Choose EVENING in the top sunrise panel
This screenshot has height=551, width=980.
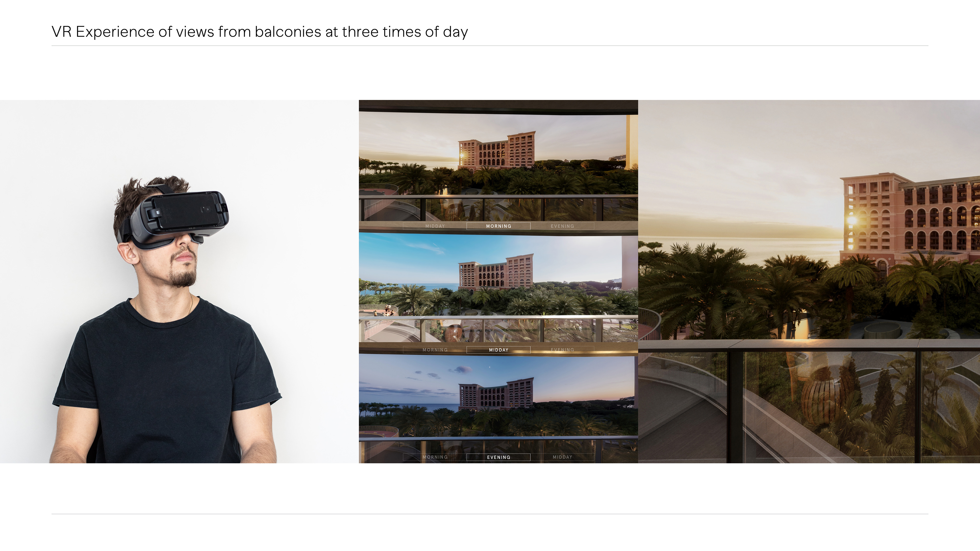(x=562, y=226)
